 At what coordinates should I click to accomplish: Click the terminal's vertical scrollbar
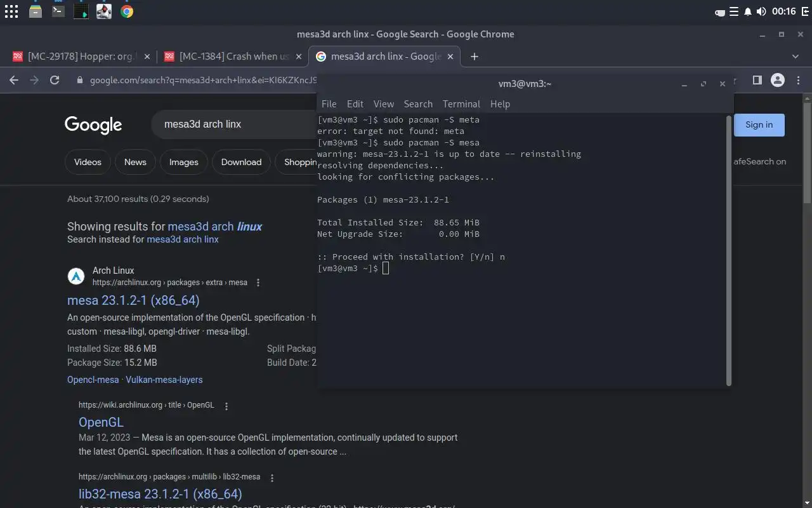click(728, 250)
